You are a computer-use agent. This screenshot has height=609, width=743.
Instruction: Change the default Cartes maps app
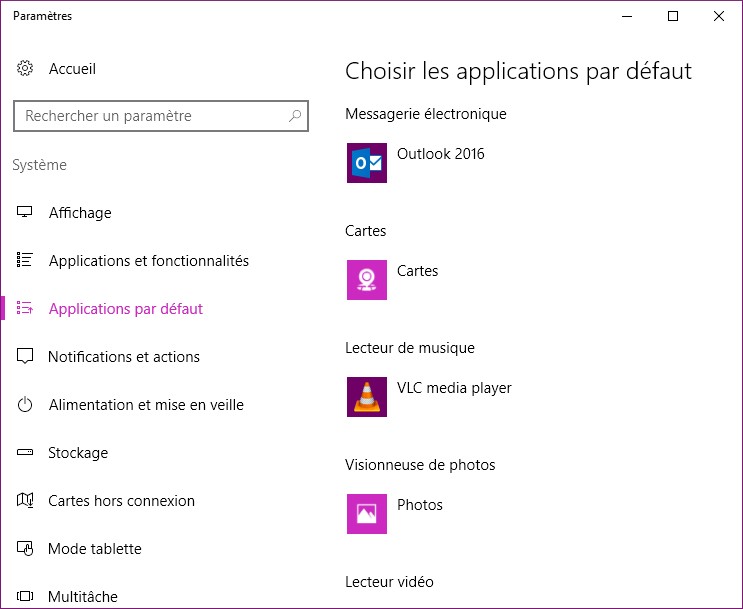417,272
